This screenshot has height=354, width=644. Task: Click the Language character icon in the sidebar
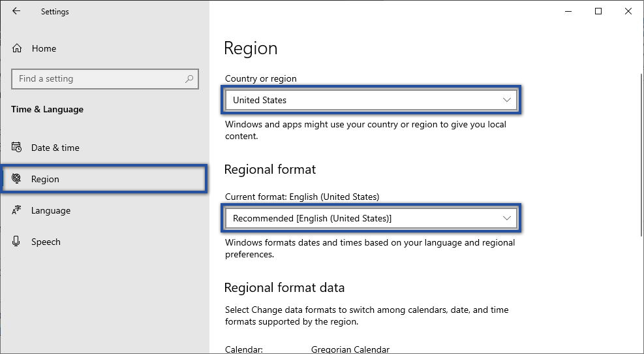(x=17, y=210)
